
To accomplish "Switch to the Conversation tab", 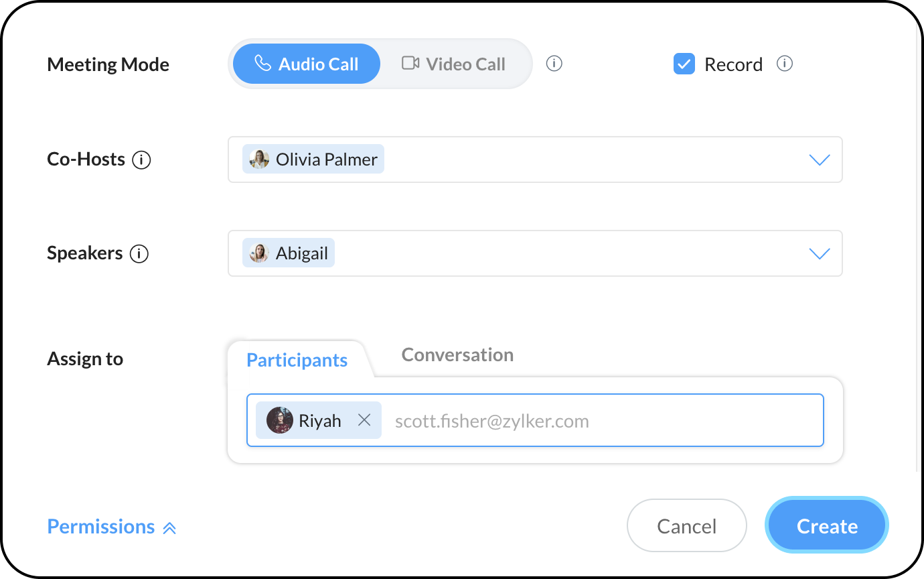I will pos(457,355).
